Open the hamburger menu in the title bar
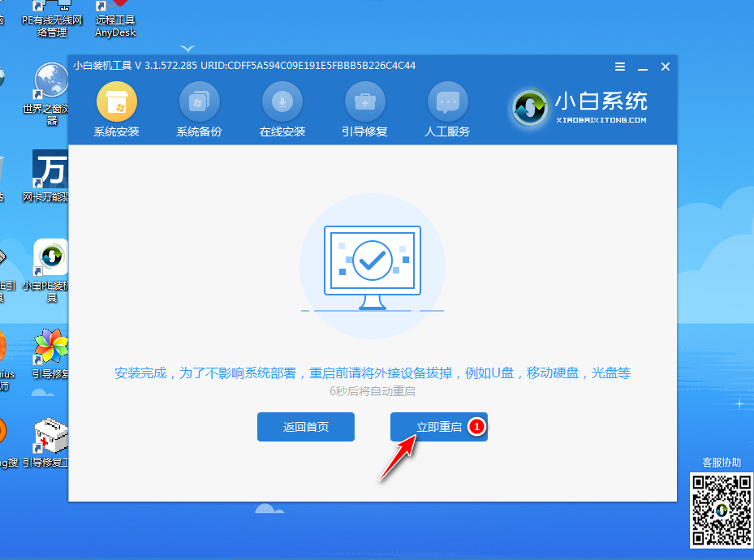The height and width of the screenshot is (560, 754). point(619,67)
